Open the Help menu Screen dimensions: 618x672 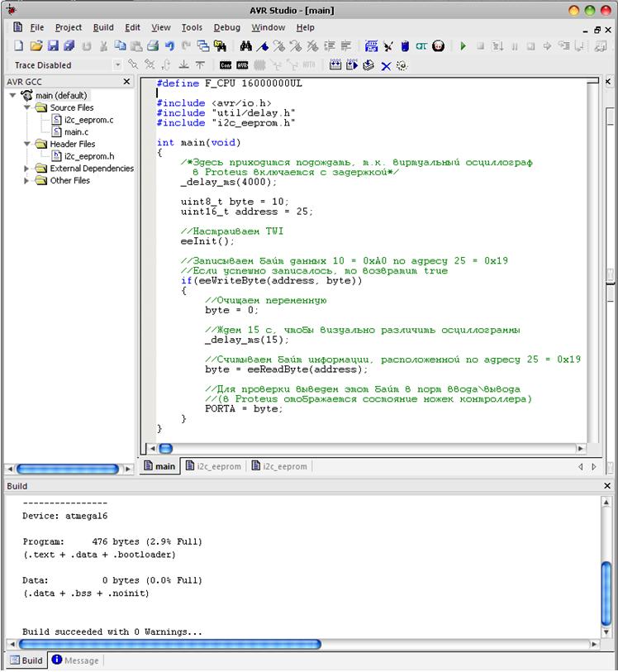coord(306,27)
